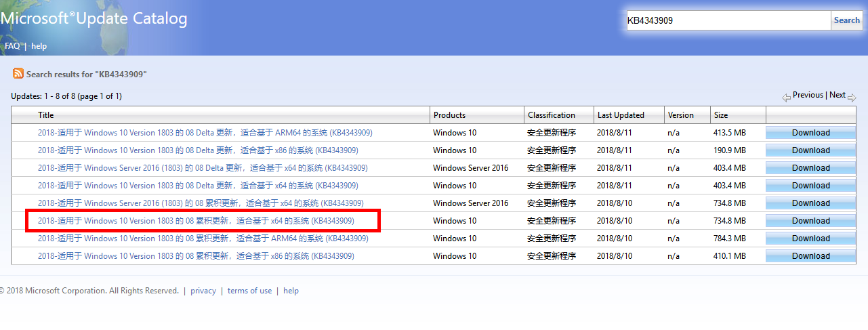
Task: Click 2018/8/10 date in x86 累积更新 row
Action: tap(615, 256)
